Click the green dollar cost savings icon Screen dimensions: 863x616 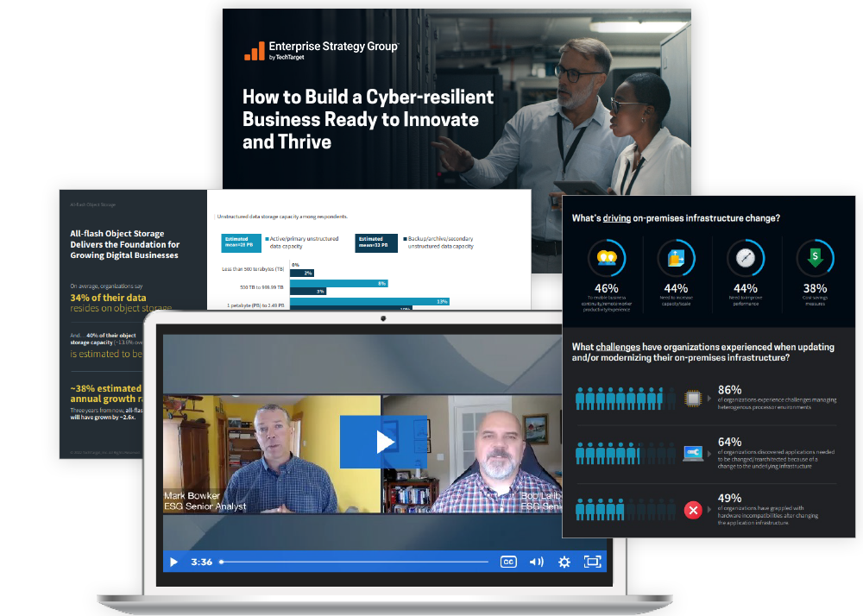tap(815, 256)
